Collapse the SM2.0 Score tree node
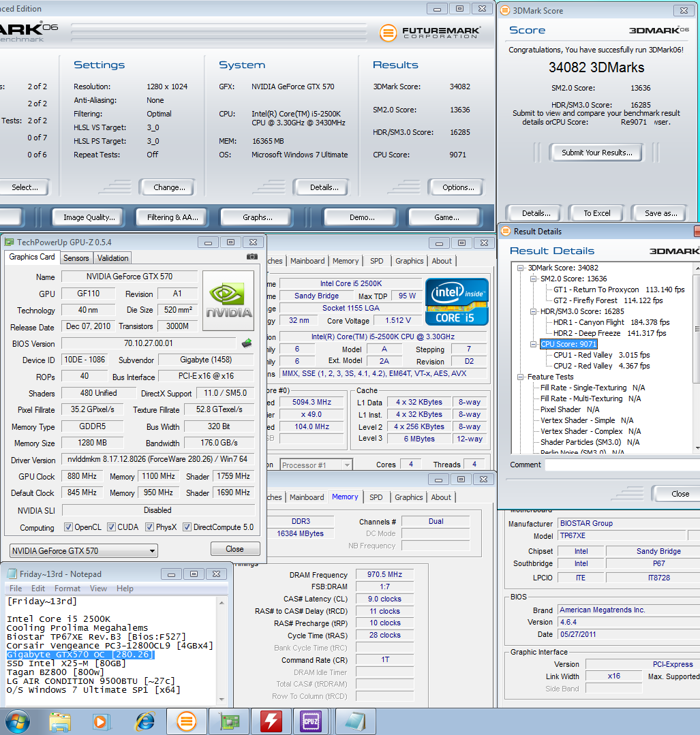 point(533,279)
